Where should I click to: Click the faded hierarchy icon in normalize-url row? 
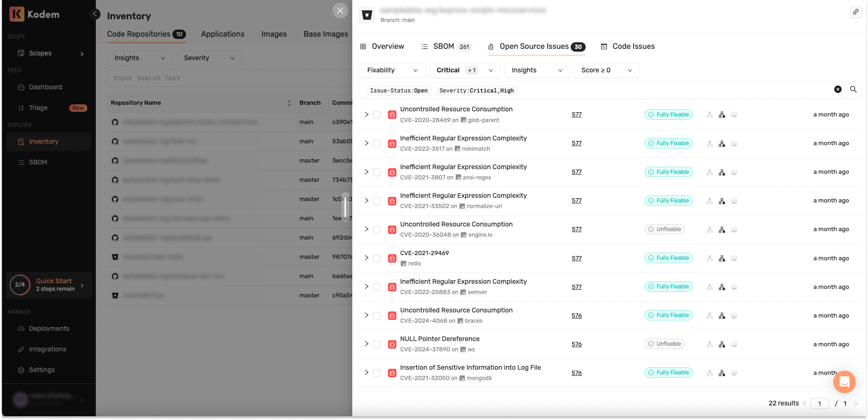tap(710, 201)
